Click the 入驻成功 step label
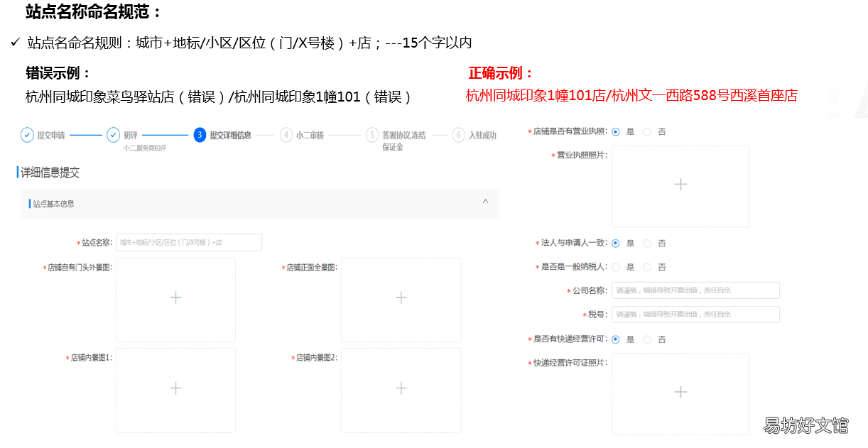The height and width of the screenshot is (448, 868). (x=482, y=135)
